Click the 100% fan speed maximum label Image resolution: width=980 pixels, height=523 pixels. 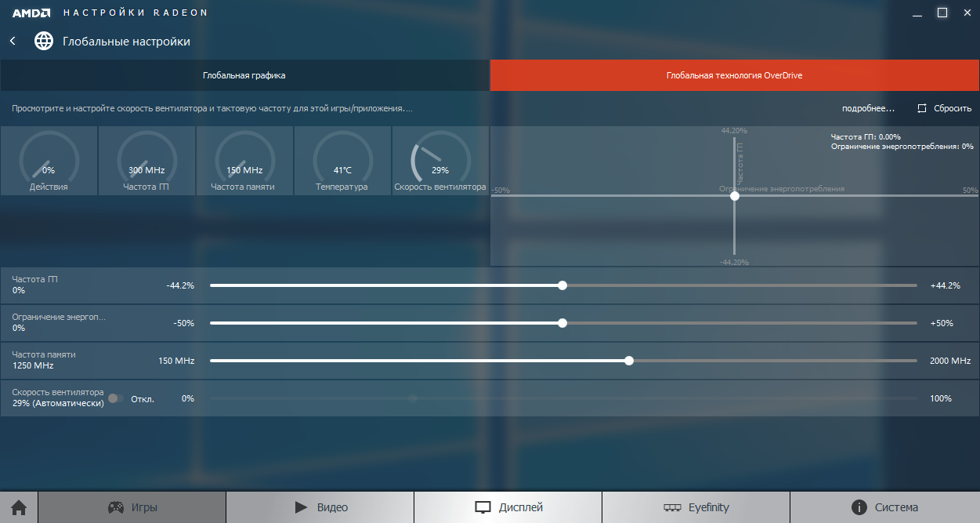point(941,398)
